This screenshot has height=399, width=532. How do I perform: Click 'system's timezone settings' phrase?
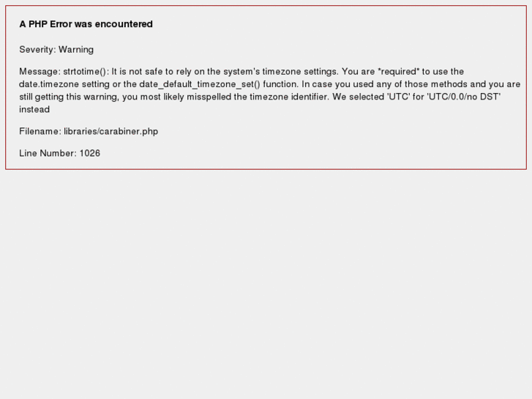[280, 72]
